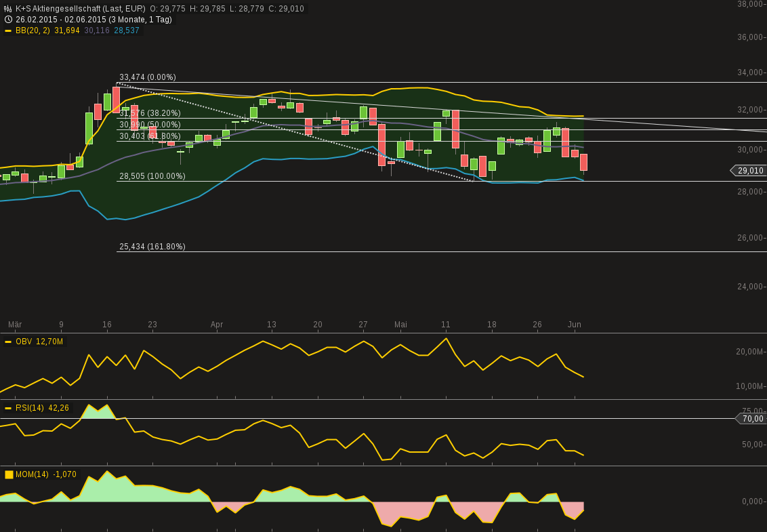
Task: Click the current price marker 29,010 on axis
Action: point(748,170)
